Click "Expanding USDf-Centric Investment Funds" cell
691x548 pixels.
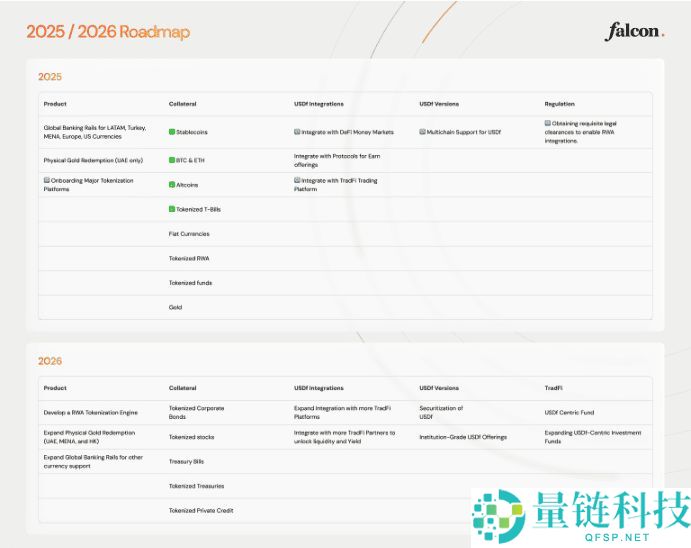point(593,437)
